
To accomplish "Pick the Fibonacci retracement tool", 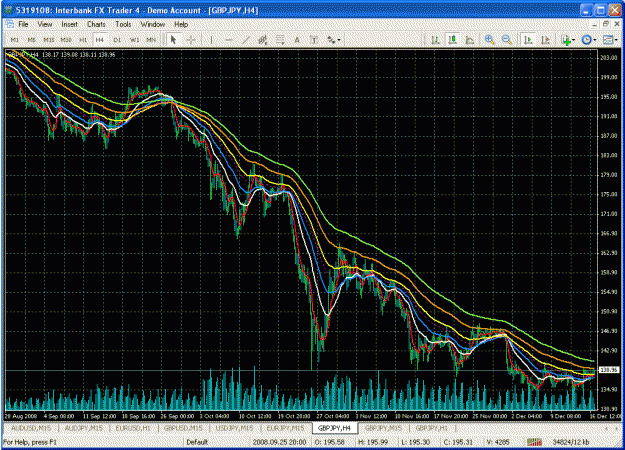I will [280, 39].
